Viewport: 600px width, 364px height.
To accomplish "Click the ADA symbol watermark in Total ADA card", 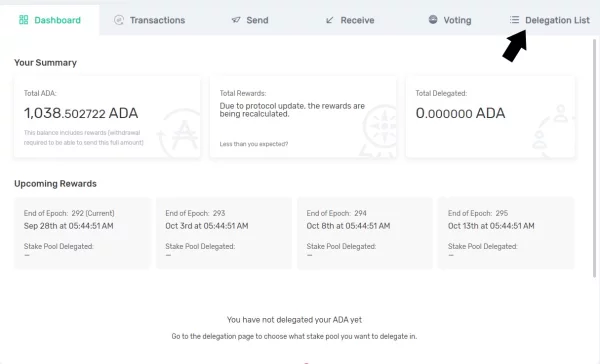I will pyautogui.click(x=180, y=133).
